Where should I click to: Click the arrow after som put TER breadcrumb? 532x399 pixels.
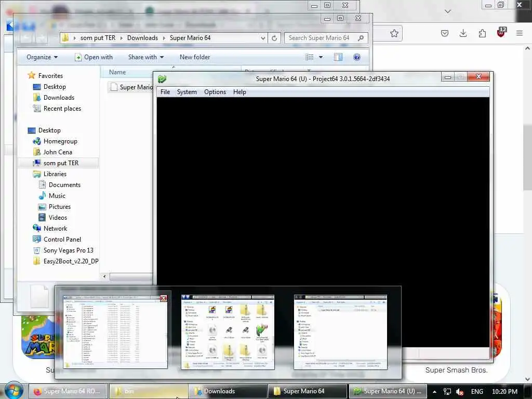click(x=122, y=38)
